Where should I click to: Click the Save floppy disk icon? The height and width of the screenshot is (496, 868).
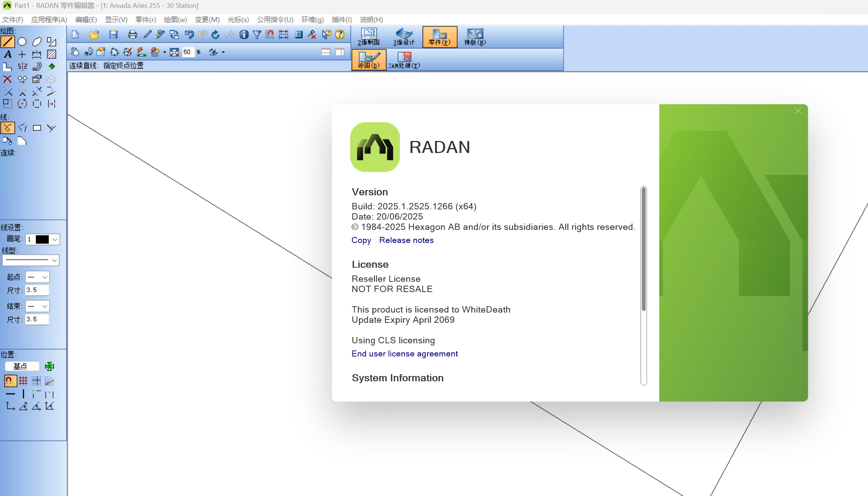pos(113,35)
